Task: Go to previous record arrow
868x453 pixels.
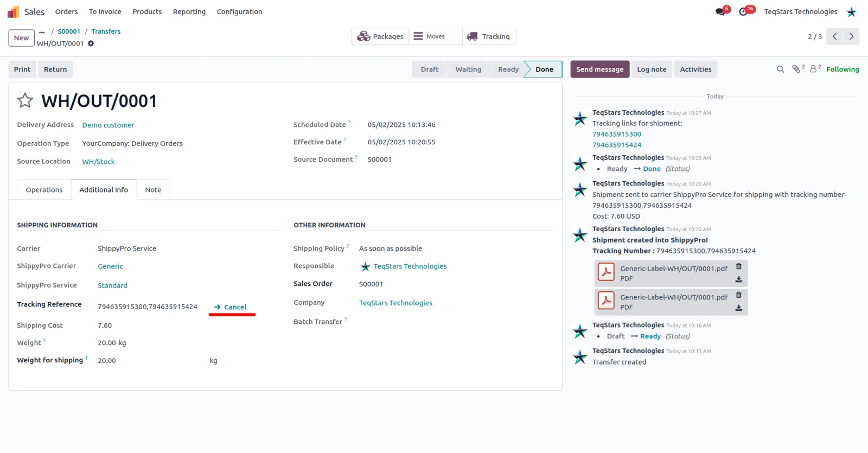Action: click(x=834, y=36)
